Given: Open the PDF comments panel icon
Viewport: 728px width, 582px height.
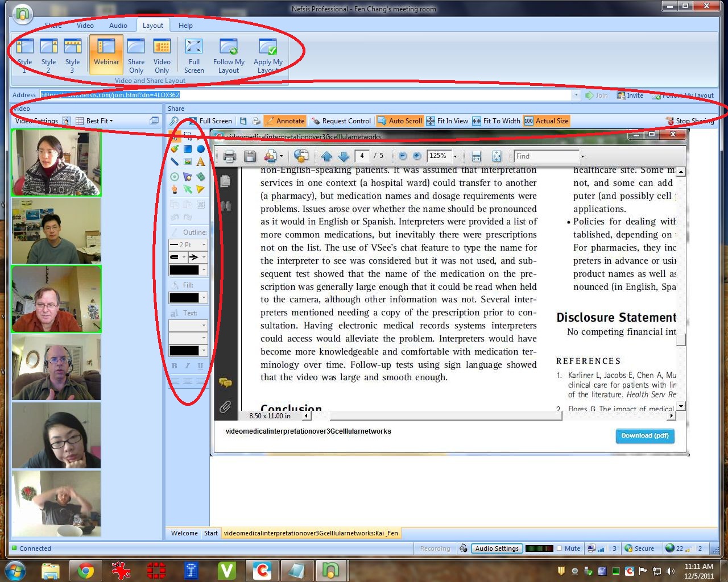Looking at the screenshot, I should click(225, 383).
